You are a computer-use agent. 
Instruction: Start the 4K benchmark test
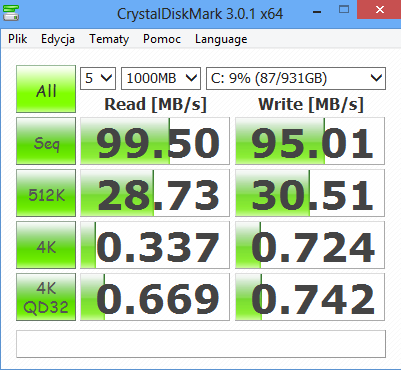coord(46,245)
